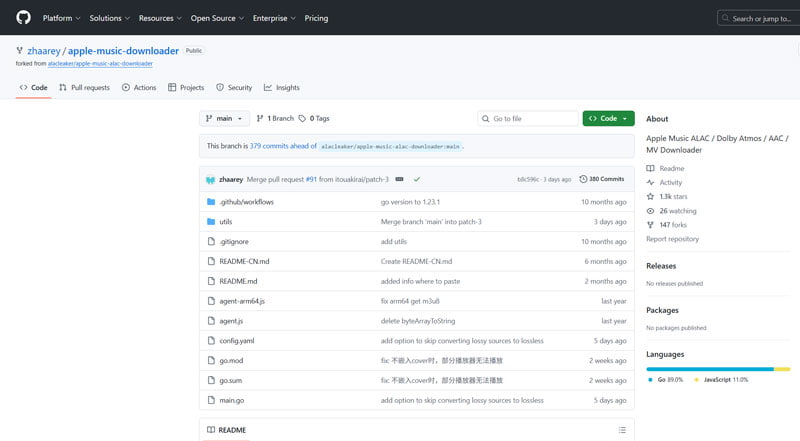This screenshot has width=800, height=441.
Task: Click the green commit status checkmark
Action: point(416,179)
